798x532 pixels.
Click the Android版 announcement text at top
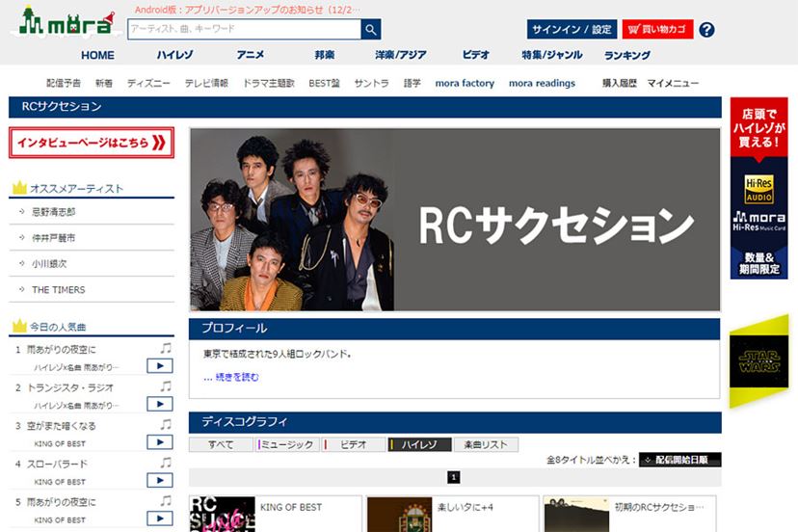click(248, 10)
